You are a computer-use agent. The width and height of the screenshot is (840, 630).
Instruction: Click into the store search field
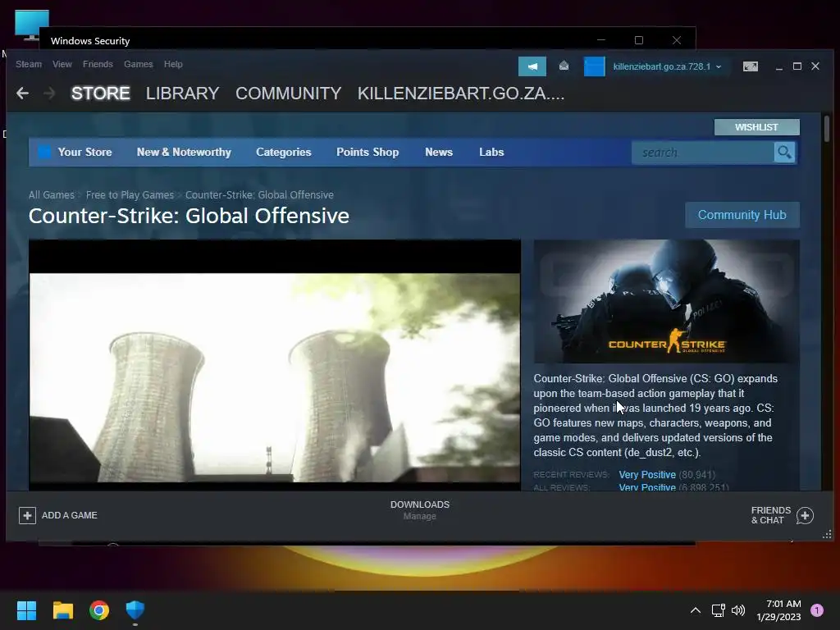703,153
